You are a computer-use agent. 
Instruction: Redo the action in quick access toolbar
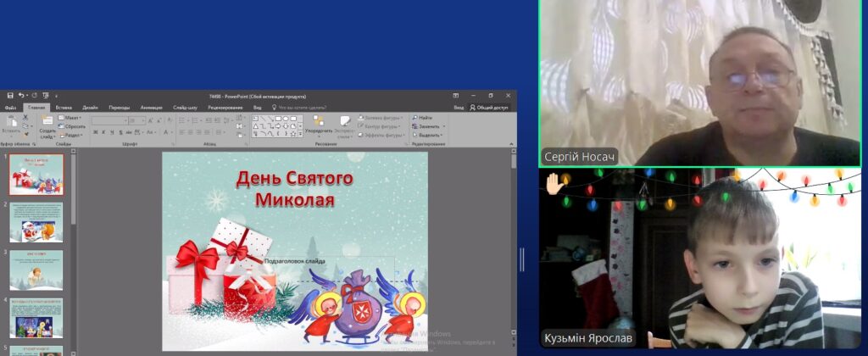click(x=34, y=96)
